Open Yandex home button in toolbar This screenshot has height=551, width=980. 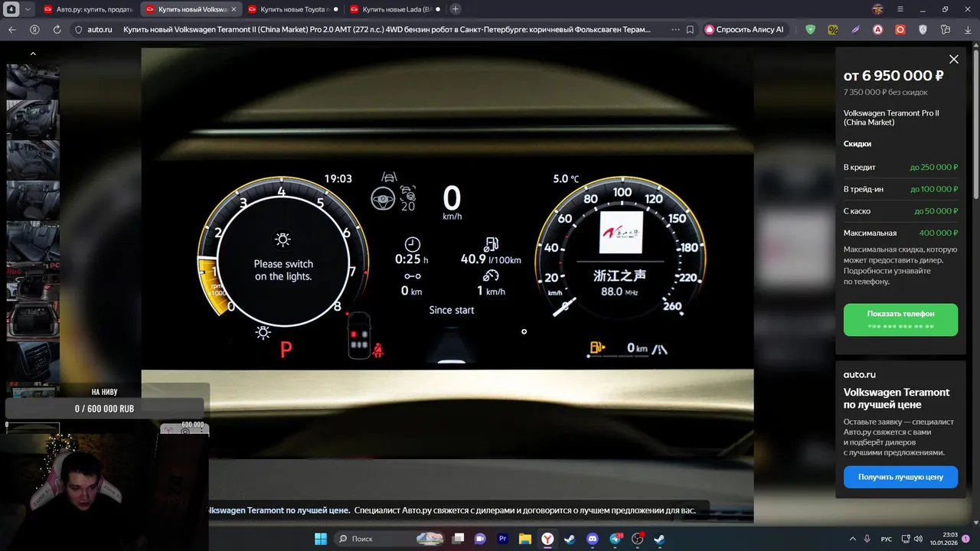pos(34,30)
